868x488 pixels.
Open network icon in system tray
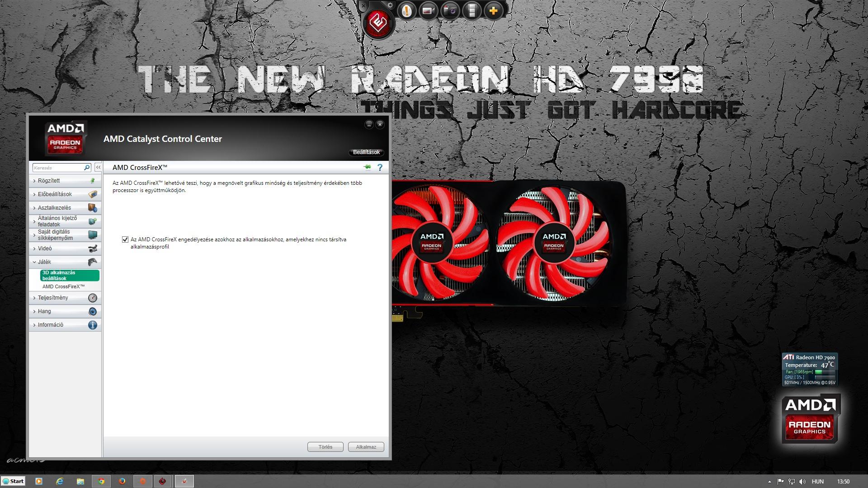coord(792,482)
